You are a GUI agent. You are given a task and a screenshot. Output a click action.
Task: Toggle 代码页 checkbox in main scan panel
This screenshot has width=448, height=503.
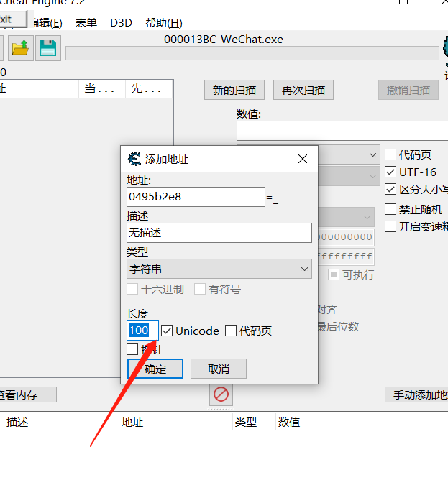click(x=390, y=154)
